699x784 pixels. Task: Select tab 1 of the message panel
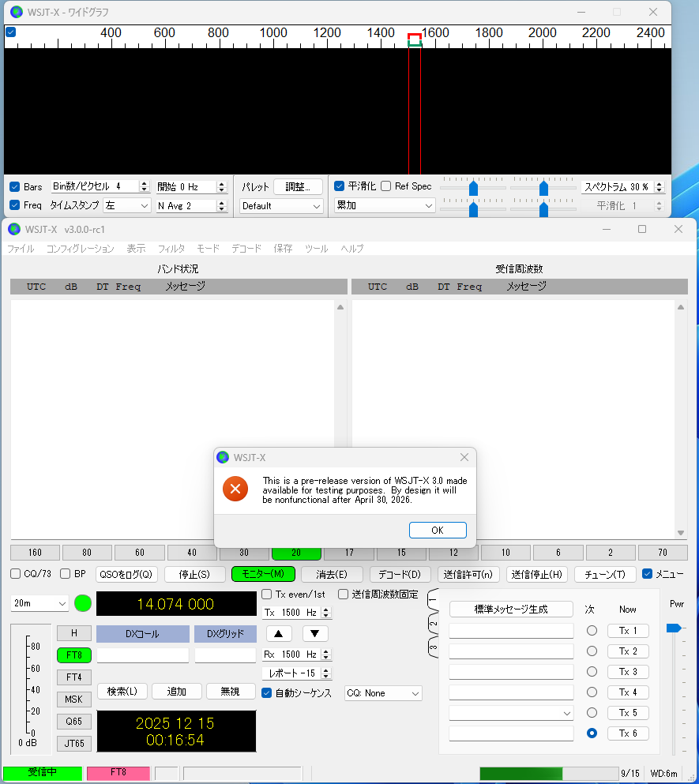pyautogui.click(x=433, y=600)
